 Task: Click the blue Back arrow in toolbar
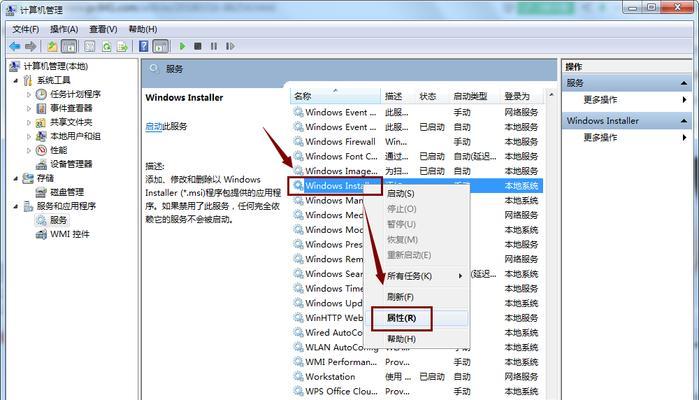tap(15, 46)
